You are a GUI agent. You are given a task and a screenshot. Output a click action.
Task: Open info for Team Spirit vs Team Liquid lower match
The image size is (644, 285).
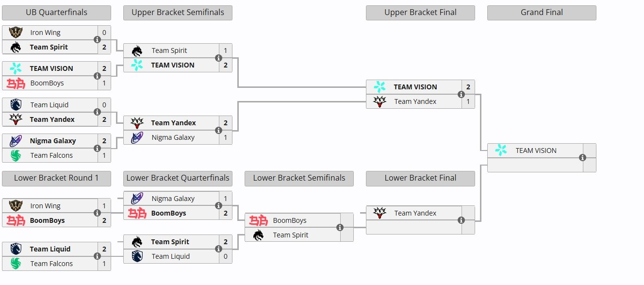[x=218, y=249]
